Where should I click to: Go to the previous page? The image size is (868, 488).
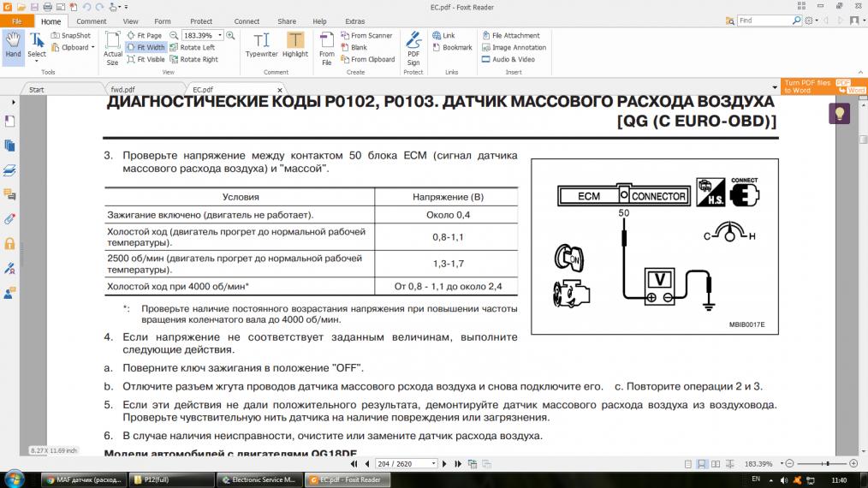pos(366,464)
